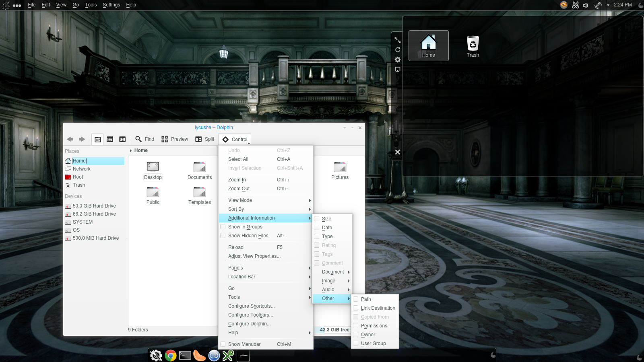Image resolution: width=644 pixels, height=362 pixels.
Task: Open Edit menu in top bar
Action: (46, 5)
